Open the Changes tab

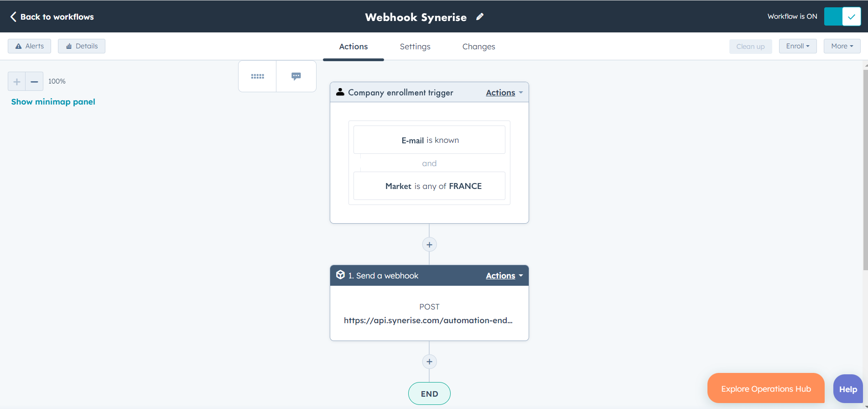click(478, 47)
